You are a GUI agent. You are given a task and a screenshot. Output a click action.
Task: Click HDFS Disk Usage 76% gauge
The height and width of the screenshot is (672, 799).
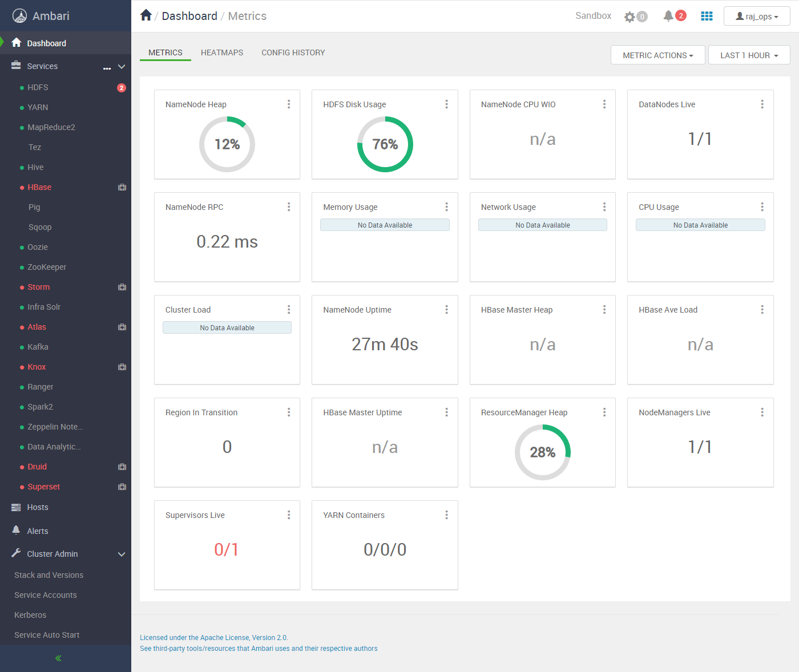coord(385,144)
